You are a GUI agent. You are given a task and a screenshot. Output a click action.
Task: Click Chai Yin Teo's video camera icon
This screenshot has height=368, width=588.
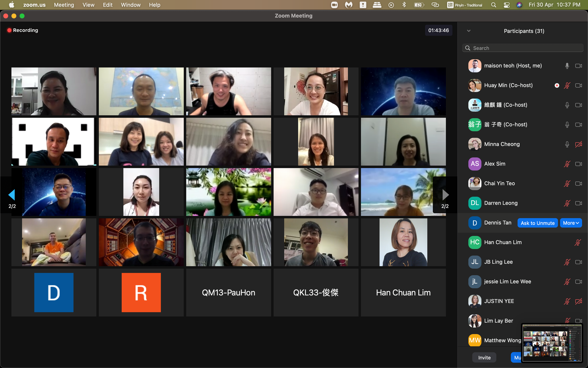click(x=578, y=183)
